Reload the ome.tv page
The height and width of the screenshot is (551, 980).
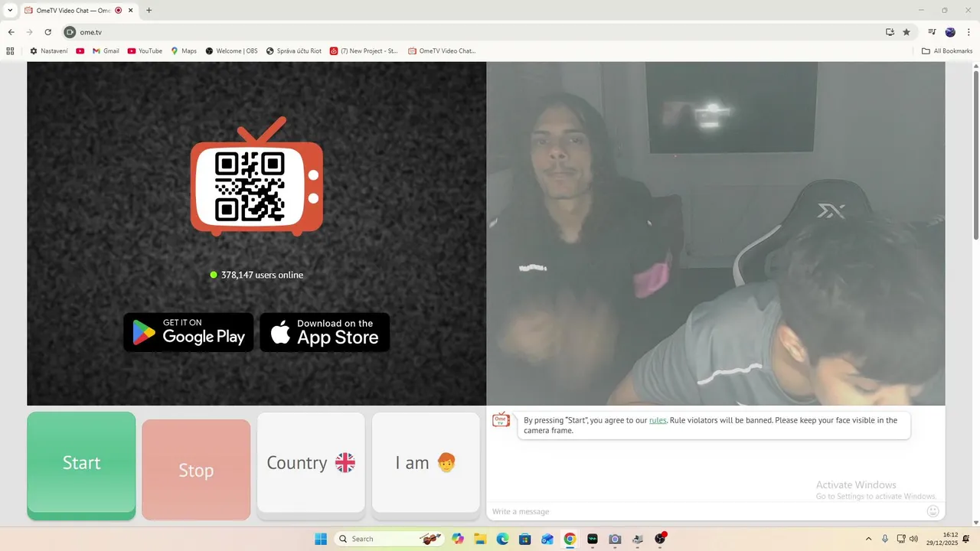point(47,32)
